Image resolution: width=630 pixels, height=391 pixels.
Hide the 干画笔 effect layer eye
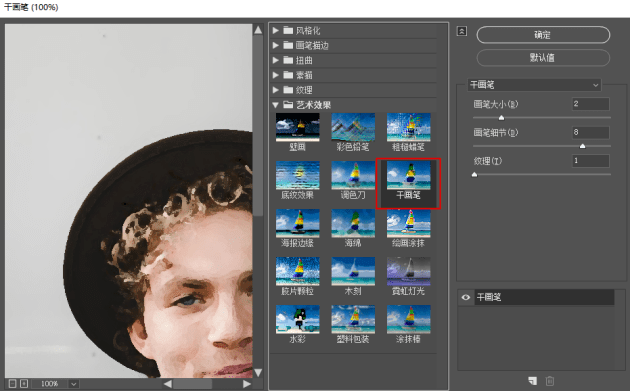pos(466,297)
